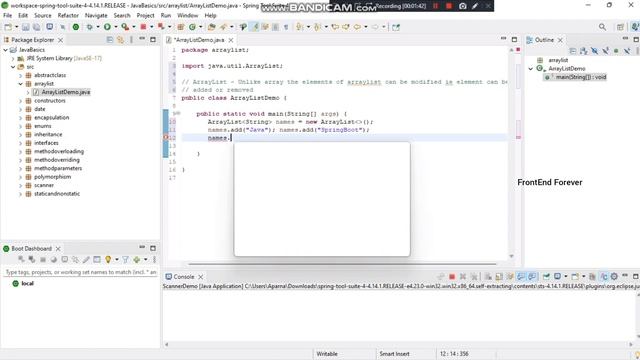Click the error marker on line 12

[166, 138]
